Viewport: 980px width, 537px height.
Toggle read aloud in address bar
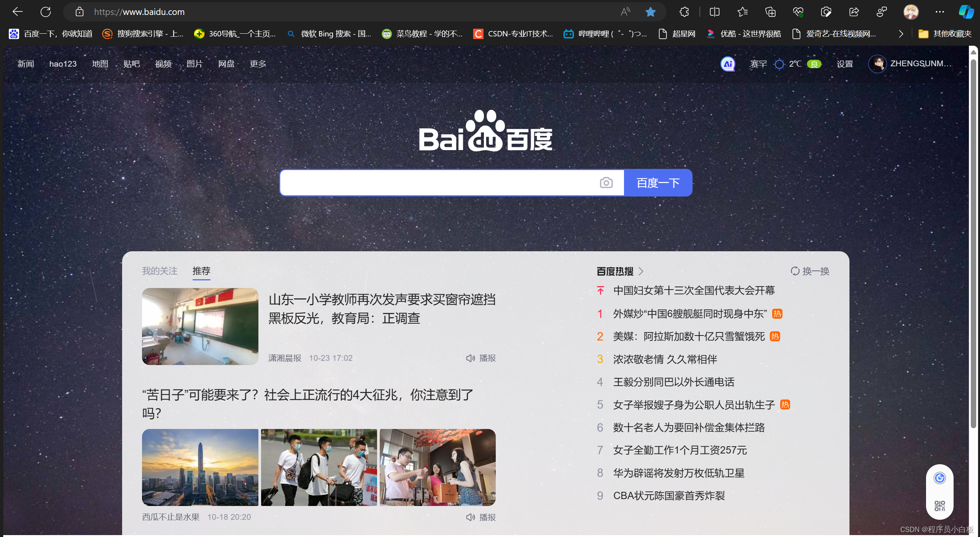(x=625, y=12)
